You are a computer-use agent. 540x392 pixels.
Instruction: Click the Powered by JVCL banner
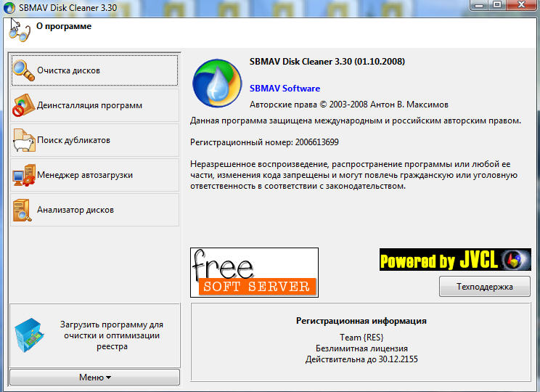click(455, 259)
